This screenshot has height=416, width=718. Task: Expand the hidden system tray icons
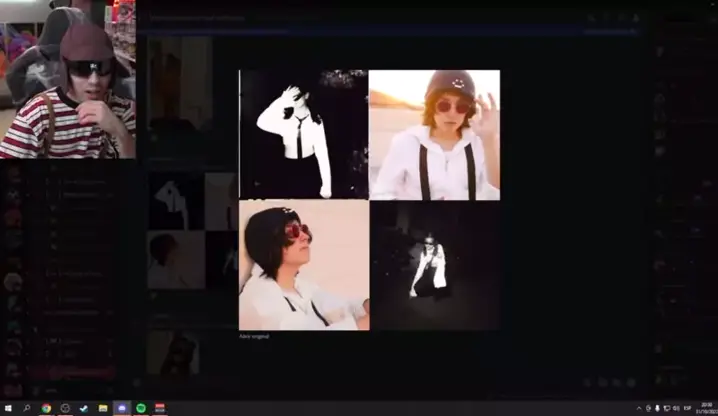[x=639, y=408]
